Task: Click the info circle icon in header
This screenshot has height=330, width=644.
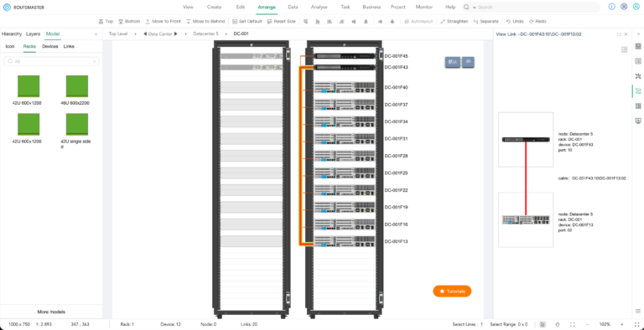Action: pos(611,7)
